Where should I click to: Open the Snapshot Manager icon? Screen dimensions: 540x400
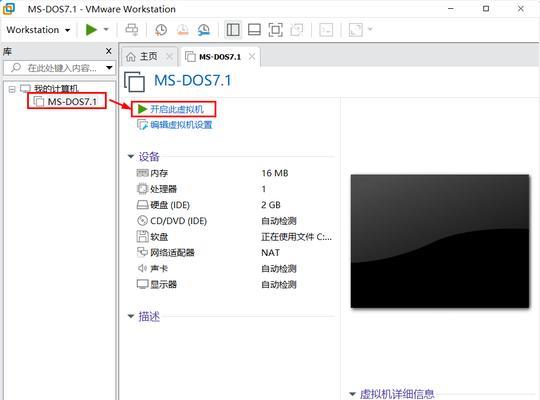[204, 30]
